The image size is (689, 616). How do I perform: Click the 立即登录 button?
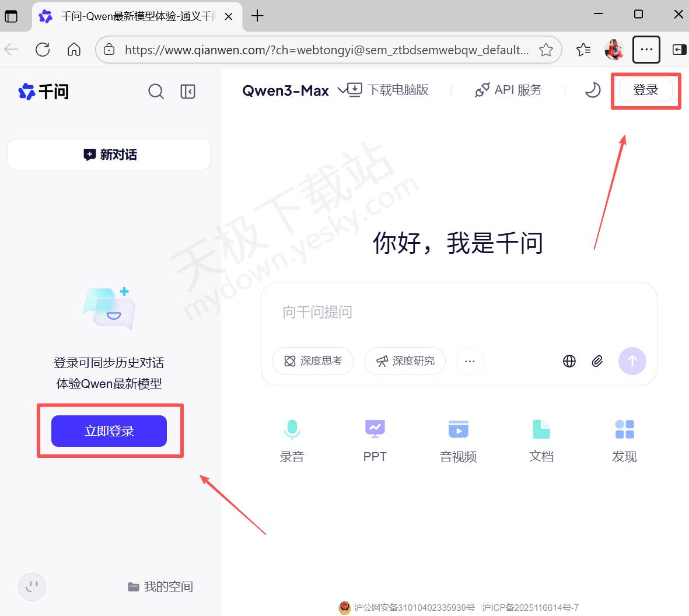pyautogui.click(x=109, y=431)
